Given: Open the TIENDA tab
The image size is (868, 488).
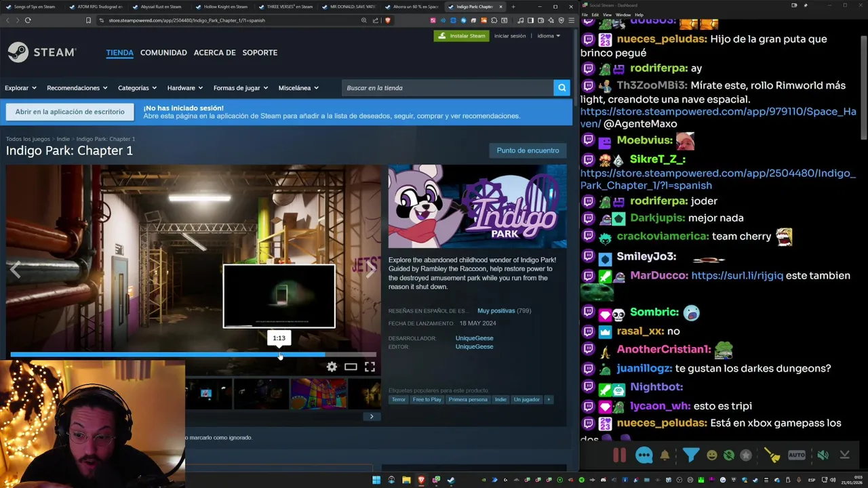Looking at the screenshot, I should pyautogui.click(x=119, y=52).
